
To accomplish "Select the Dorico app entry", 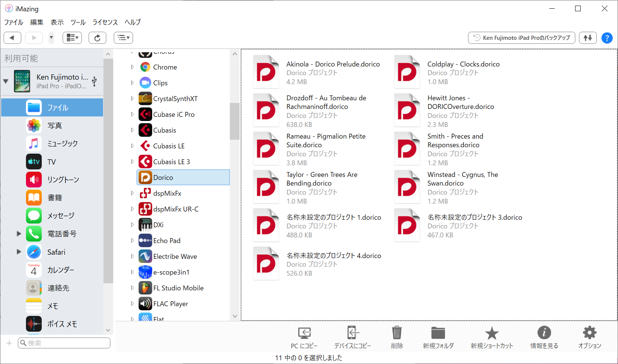I will click(x=183, y=177).
